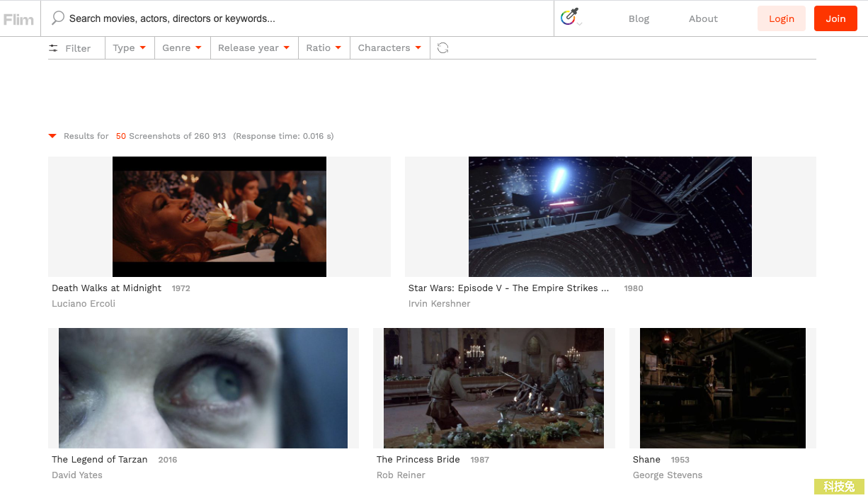Click the reset filters refresh icon
Viewport: 868px width, 498px height.
(443, 48)
